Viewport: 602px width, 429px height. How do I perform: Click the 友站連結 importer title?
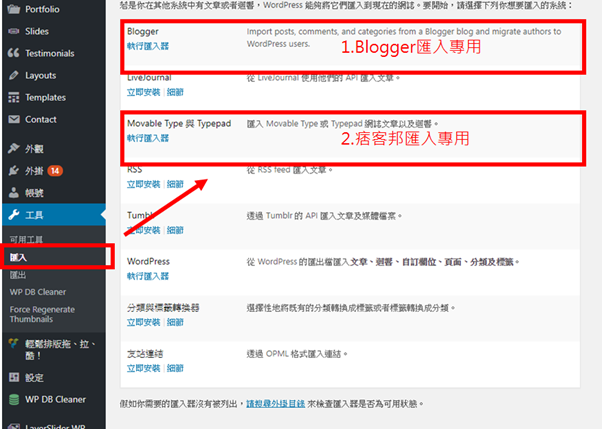(145, 354)
